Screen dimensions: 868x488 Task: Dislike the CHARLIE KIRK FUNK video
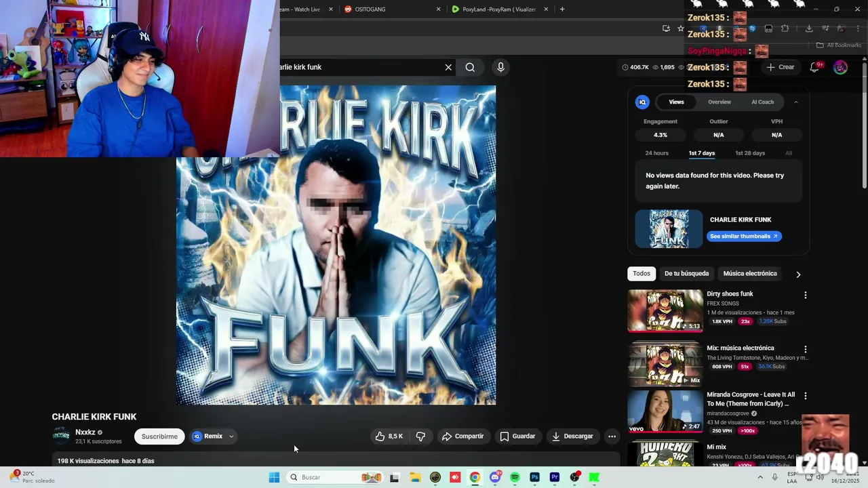click(x=420, y=436)
